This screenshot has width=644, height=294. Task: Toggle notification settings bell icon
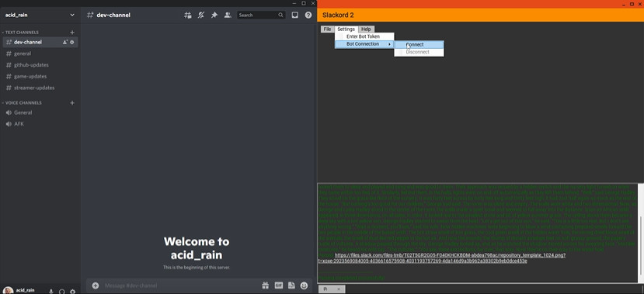tap(201, 16)
